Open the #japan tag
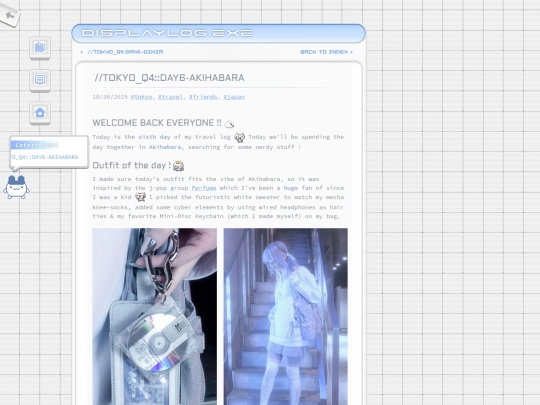Image resolution: width=540 pixels, height=405 pixels. click(234, 97)
